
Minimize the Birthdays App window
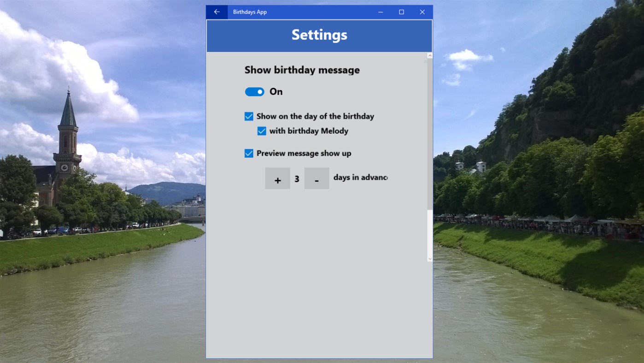(380, 12)
